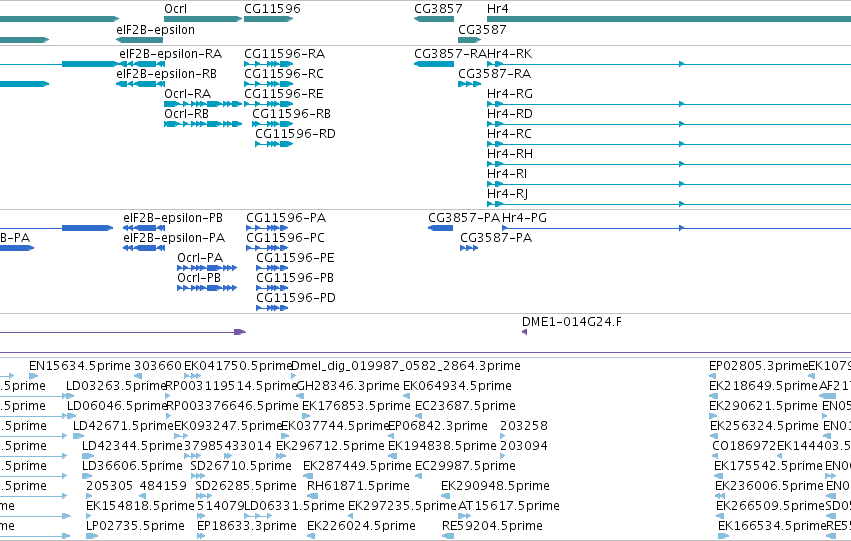Click the Hr4-RI transcript label

click(x=507, y=174)
